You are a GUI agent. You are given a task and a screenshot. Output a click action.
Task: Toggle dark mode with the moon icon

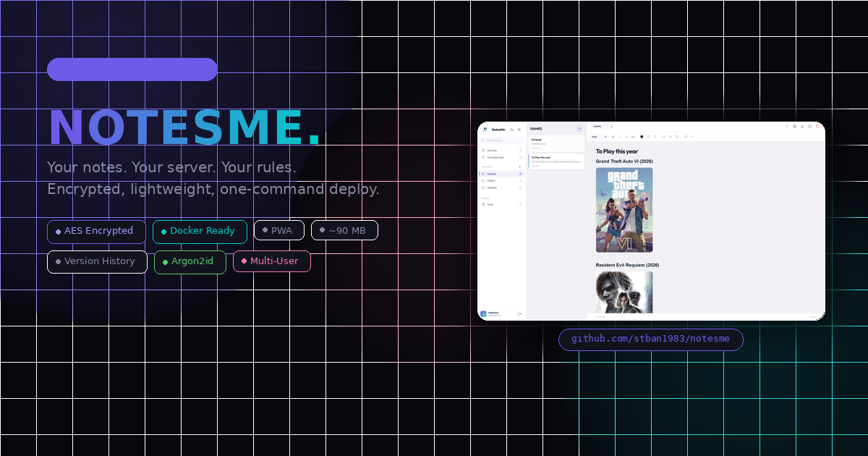coord(512,130)
